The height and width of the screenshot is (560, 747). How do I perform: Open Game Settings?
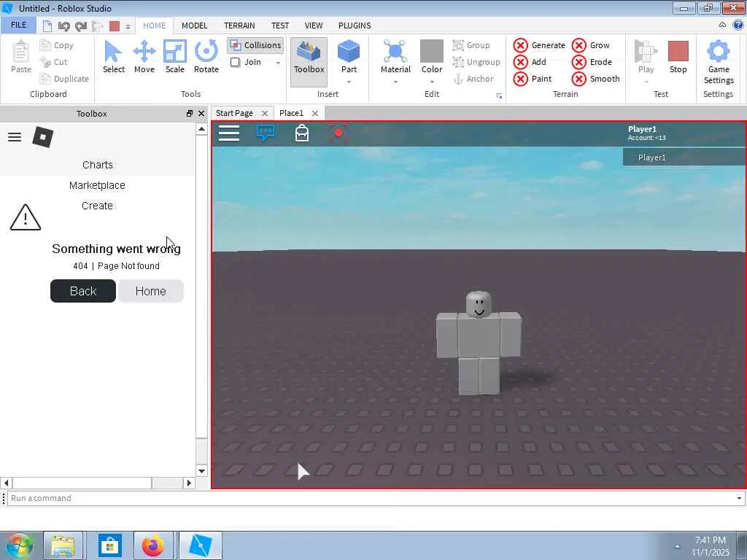[719, 63]
